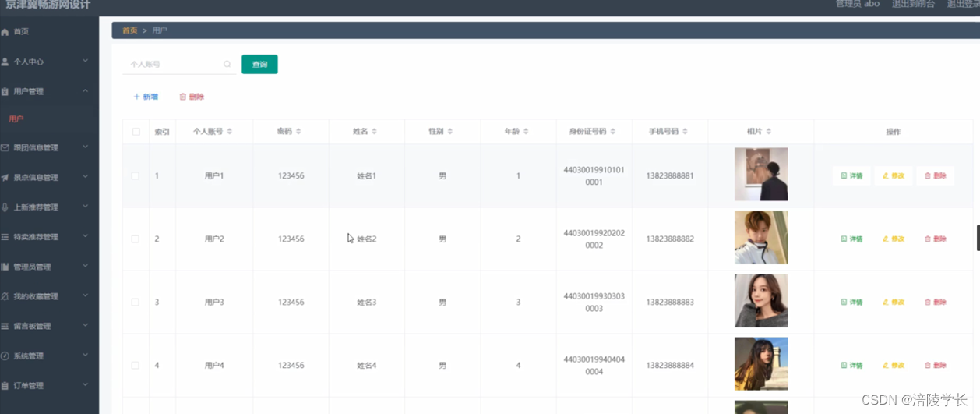Open the photo thumbnail of 用户2
Image resolution: width=980 pixels, height=414 pixels.
[761, 238]
